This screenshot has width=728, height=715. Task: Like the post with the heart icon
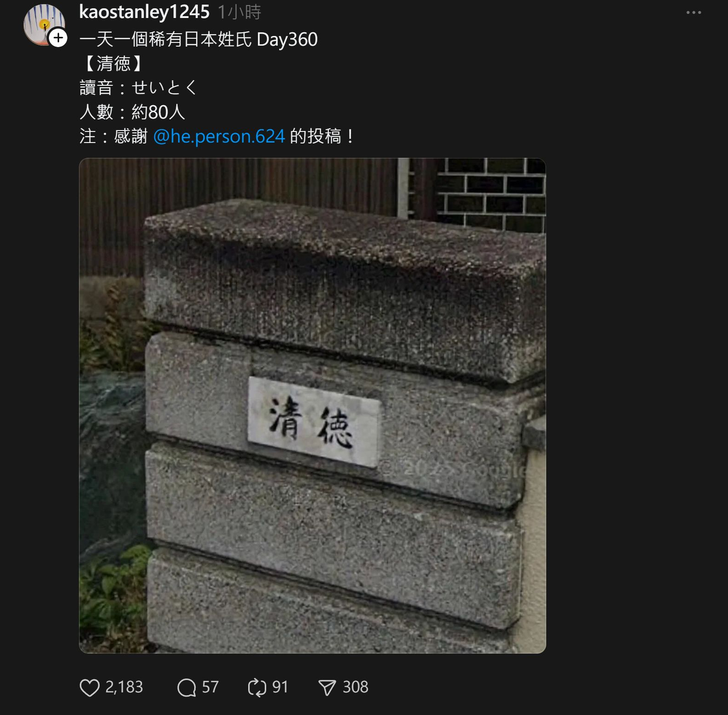click(90, 687)
